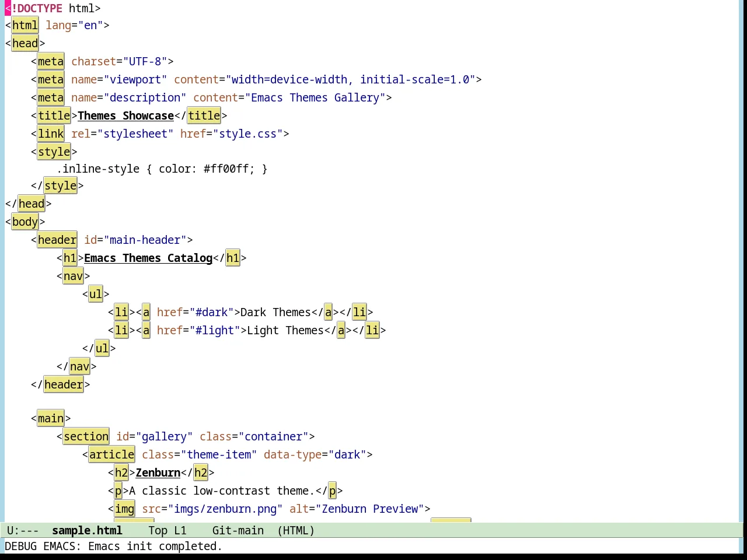This screenshot has width=747, height=560.
Task: Click the lang="en" attribute value
Action: click(x=90, y=25)
